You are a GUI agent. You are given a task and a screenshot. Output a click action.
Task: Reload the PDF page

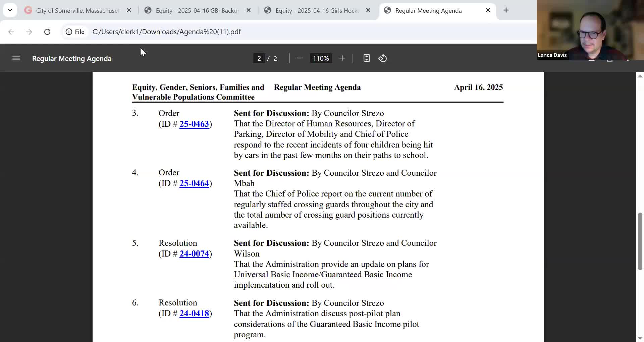(47, 32)
